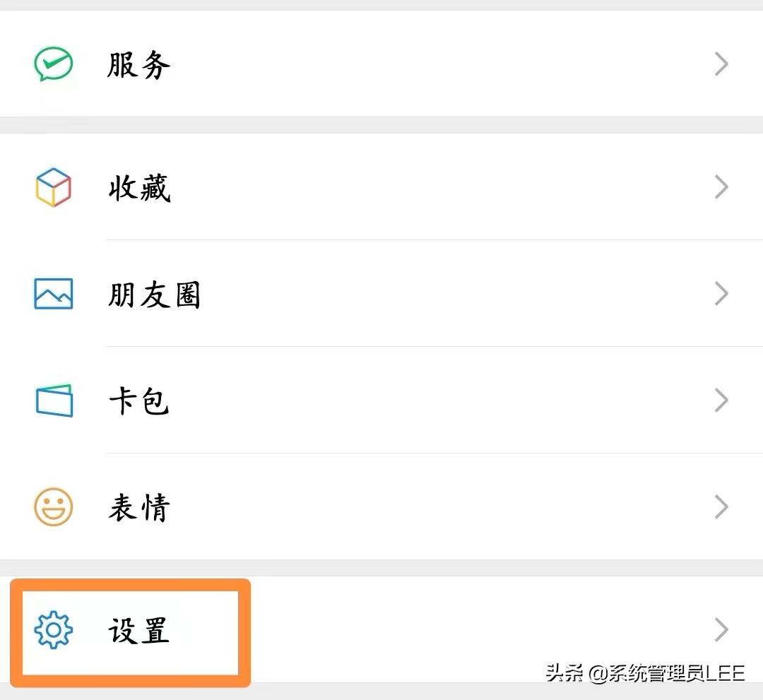Image resolution: width=763 pixels, height=700 pixels.
Task: Open 朋友圈 details with the chevron arrow
Action: click(x=721, y=293)
